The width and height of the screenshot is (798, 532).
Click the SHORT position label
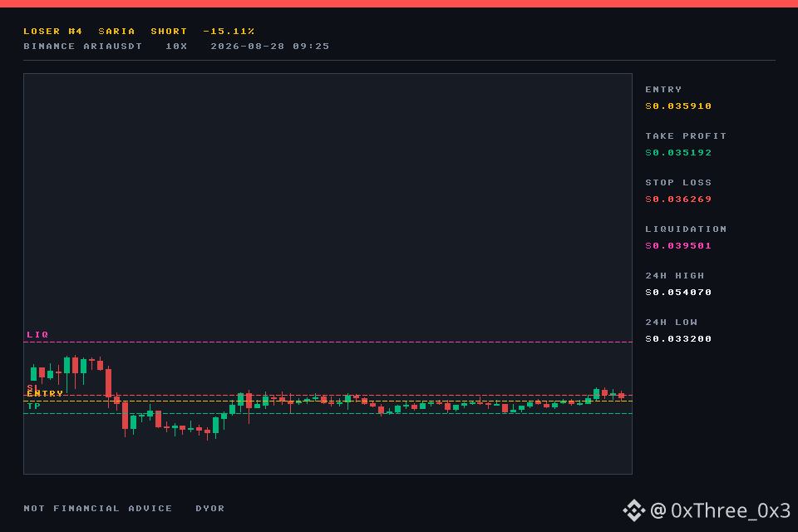click(169, 31)
